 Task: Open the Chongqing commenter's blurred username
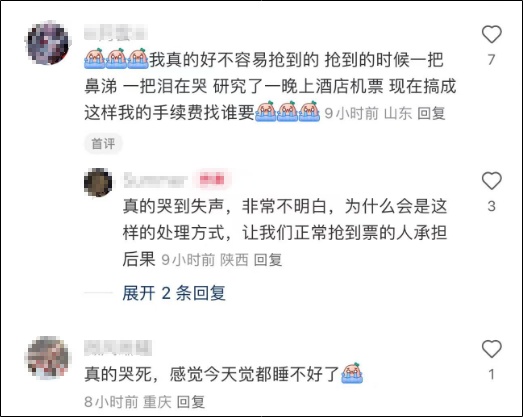118,348
